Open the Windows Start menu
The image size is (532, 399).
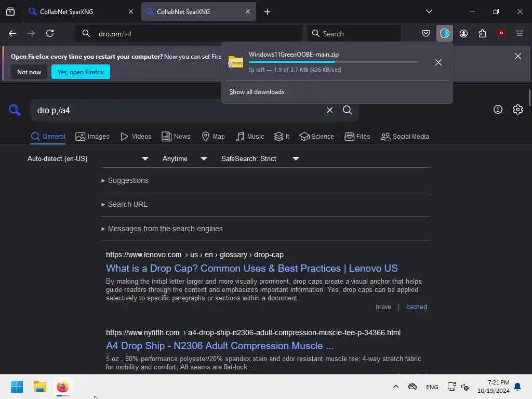click(x=17, y=387)
